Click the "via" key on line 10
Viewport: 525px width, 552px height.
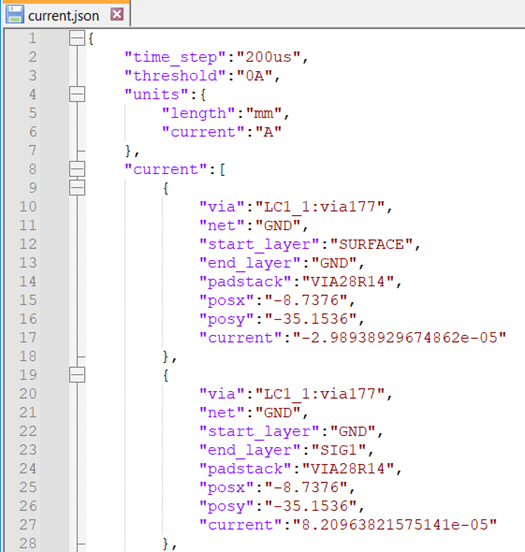pyautogui.click(x=222, y=207)
